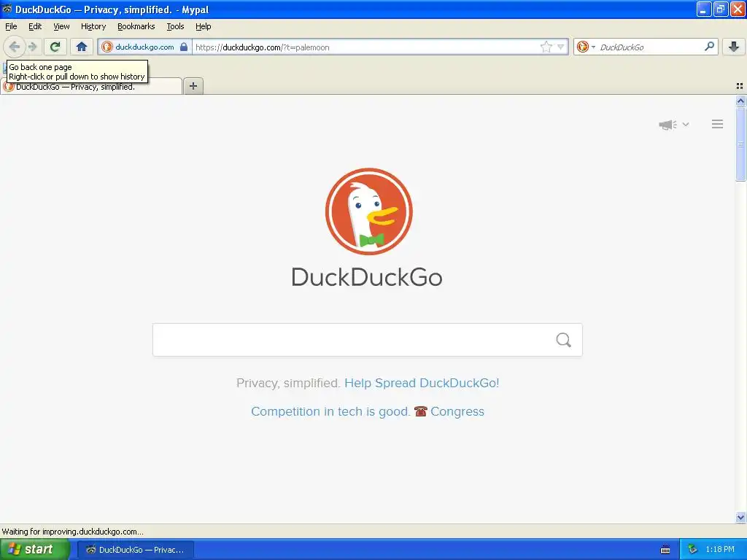Viewport: 747px width, 560px height.
Task: Open a new tab with plus button
Action: pos(193,86)
